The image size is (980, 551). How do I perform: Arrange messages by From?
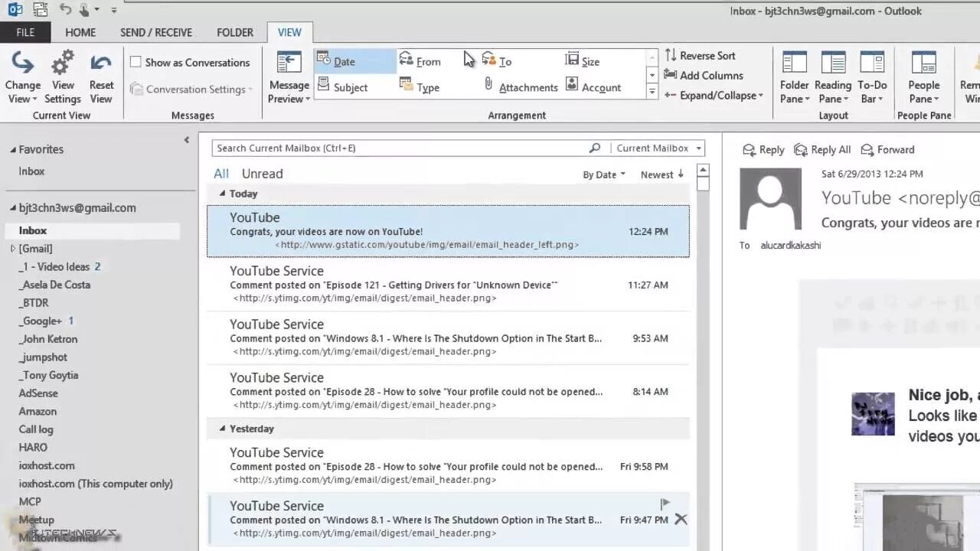pos(420,61)
